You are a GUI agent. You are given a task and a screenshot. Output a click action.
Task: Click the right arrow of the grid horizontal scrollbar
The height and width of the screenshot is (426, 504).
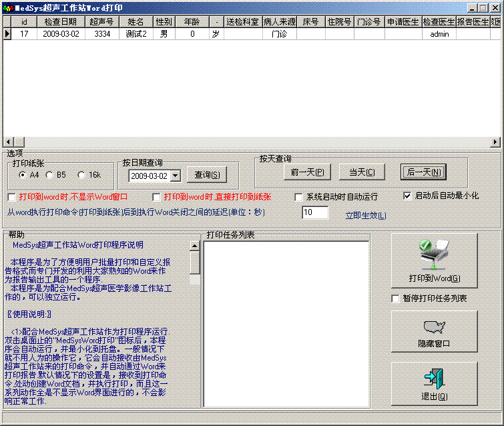click(x=495, y=142)
